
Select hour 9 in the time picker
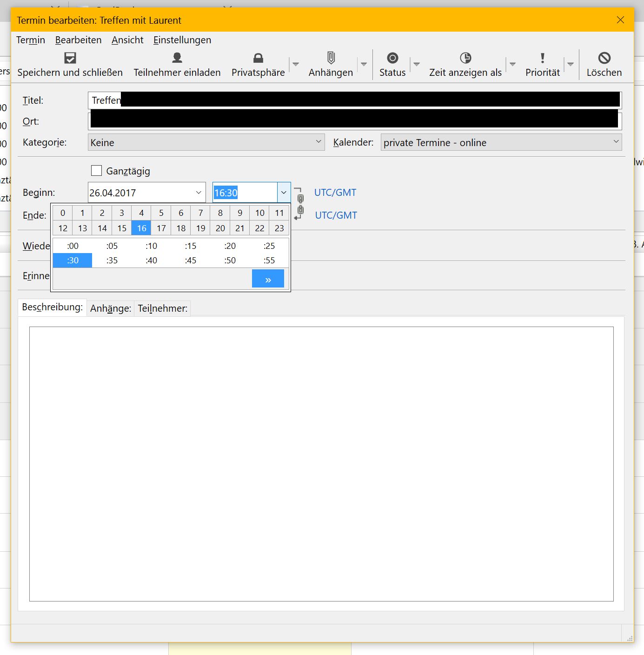click(240, 213)
